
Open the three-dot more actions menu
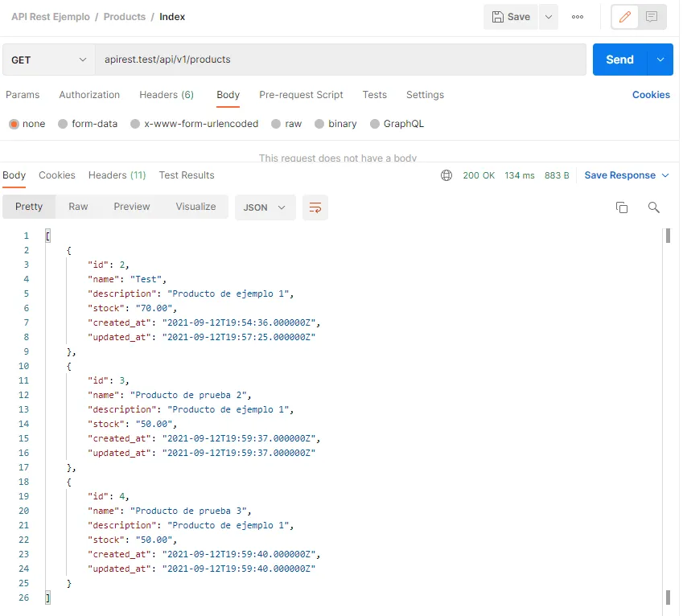(x=577, y=17)
